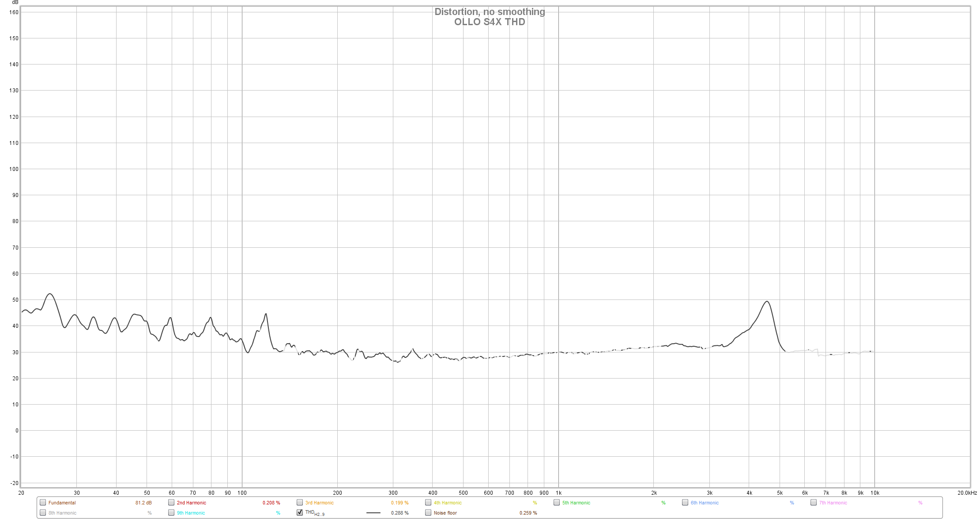Click the THD black line sample
Viewport: 980px width, 519px height.
(x=373, y=513)
